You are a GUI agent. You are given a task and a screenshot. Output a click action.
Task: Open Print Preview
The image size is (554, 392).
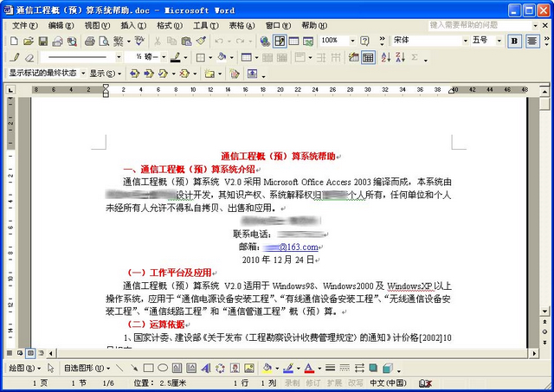104,41
